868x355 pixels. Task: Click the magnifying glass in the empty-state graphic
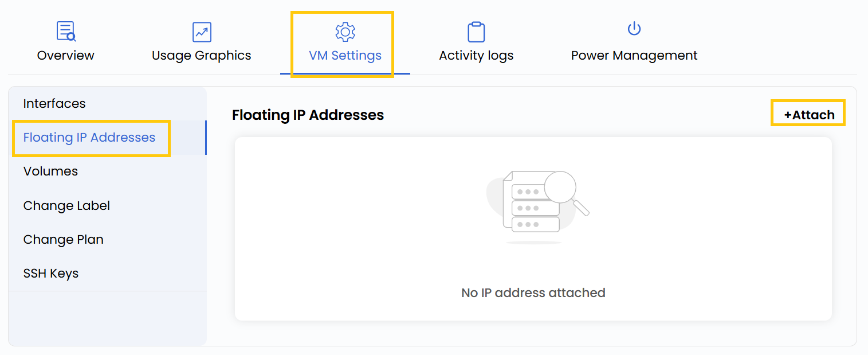tap(560, 186)
